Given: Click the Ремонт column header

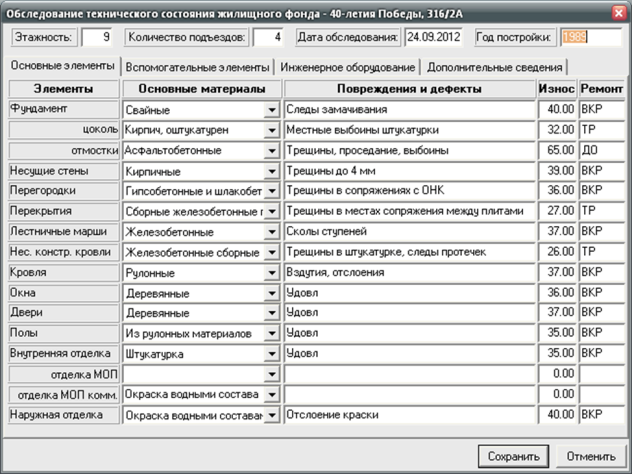Looking at the screenshot, I should tap(602, 89).
